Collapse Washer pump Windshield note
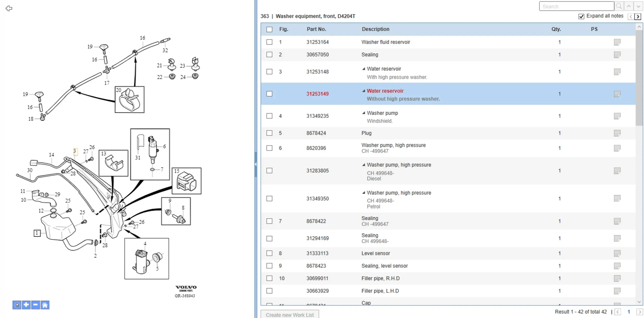 [x=363, y=113]
